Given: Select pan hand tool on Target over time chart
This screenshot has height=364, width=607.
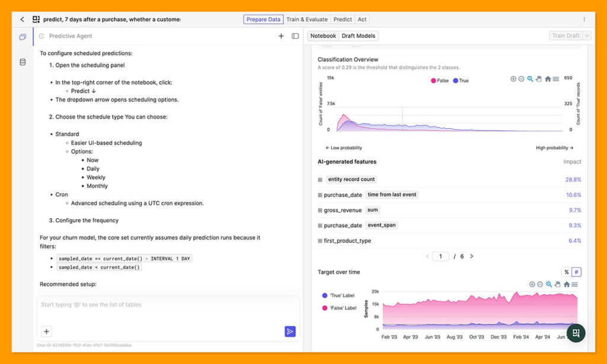Looking at the screenshot, I should click(557, 284).
